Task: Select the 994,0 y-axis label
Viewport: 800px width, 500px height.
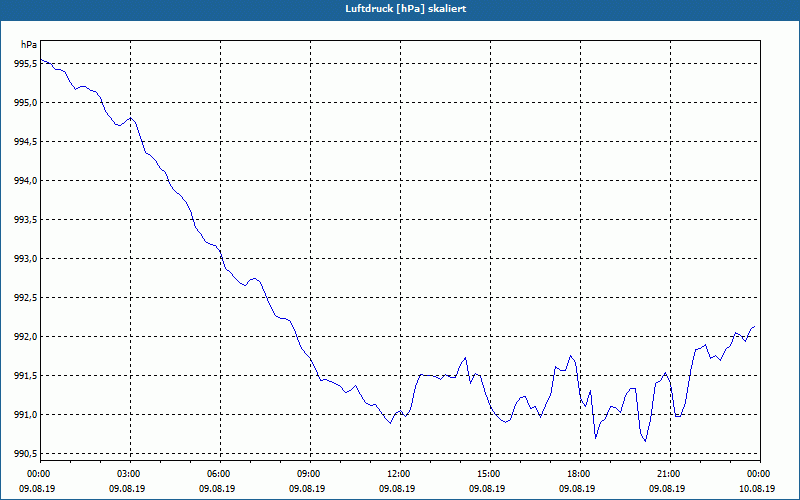Action: pos(25,181)
